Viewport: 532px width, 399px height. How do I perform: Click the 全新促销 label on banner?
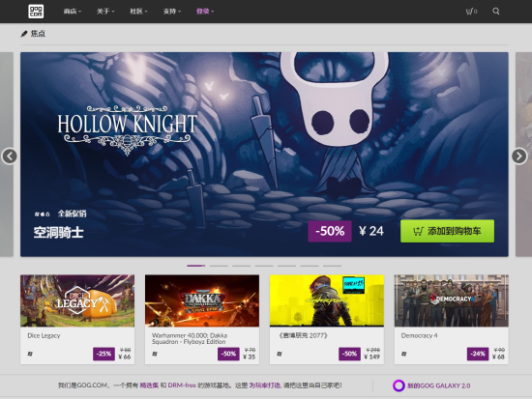pos(72,214)
